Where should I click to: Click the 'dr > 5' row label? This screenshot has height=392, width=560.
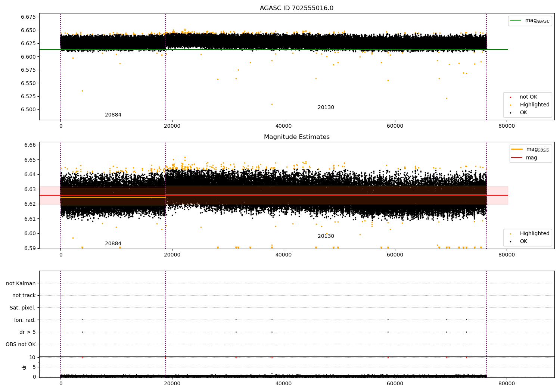coord(28,332)
